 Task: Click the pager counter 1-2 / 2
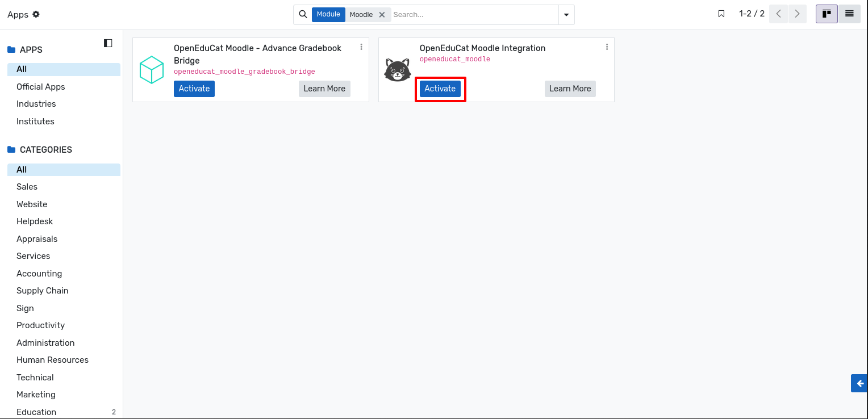pos(752,14)
